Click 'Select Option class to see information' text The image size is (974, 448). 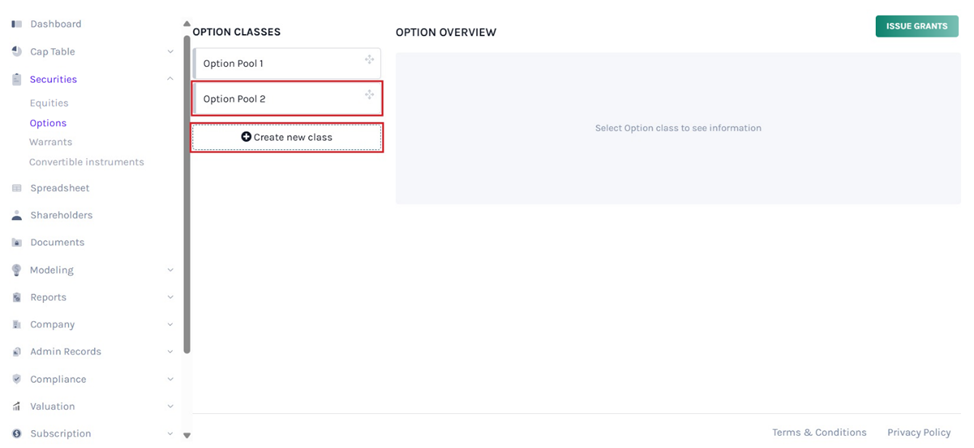pos(678,128)
